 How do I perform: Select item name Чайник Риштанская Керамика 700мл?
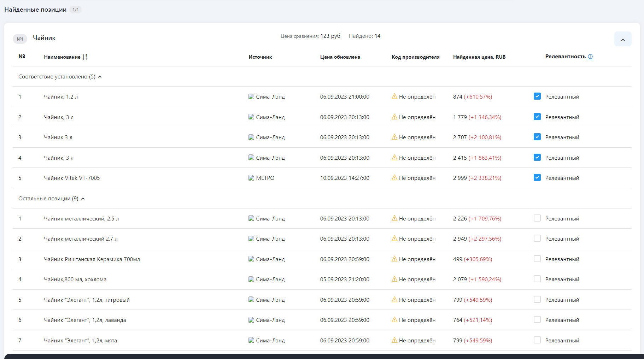point(92,259)
